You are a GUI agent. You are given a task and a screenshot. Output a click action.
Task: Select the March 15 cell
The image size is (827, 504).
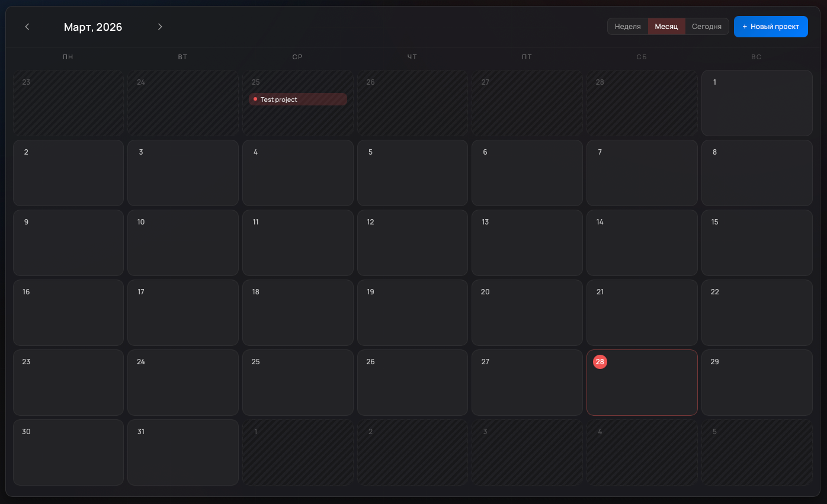pyautogui.click(x=757, y=243)
